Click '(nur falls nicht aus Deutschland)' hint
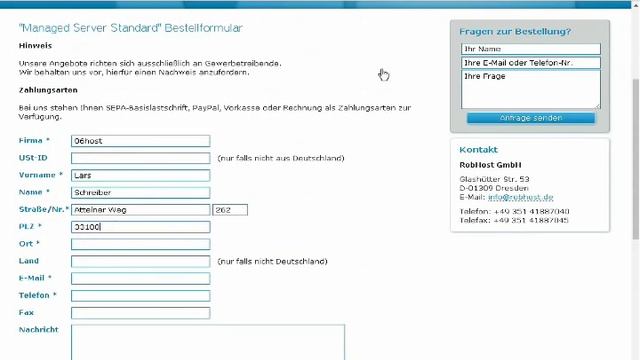Image resolution: width=640 pixels, height=360 pixels. [281, 158]
